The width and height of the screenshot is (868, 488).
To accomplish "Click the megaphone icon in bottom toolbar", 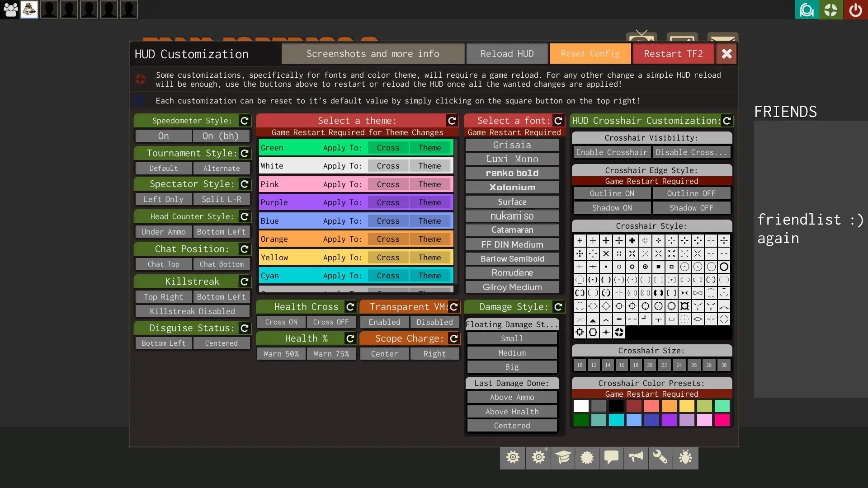I will [636, 457].
